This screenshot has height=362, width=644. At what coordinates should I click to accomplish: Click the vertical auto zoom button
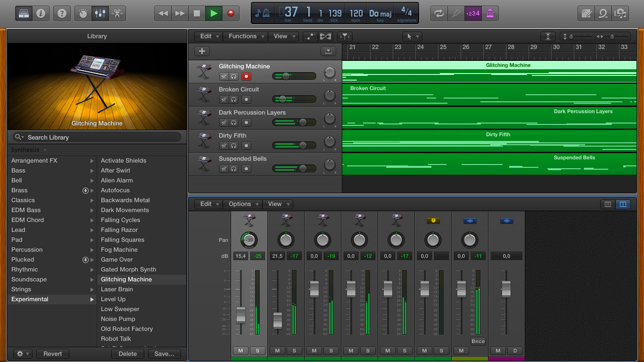(x=548, y=36)
